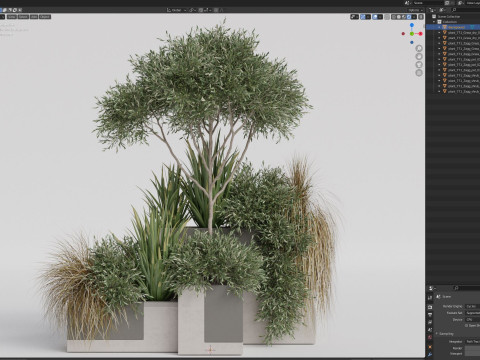Switch to rendered shading
Image resolution: width=480 pixels, height=360 pixels.
pyautogui.click(x=409, y=17)
